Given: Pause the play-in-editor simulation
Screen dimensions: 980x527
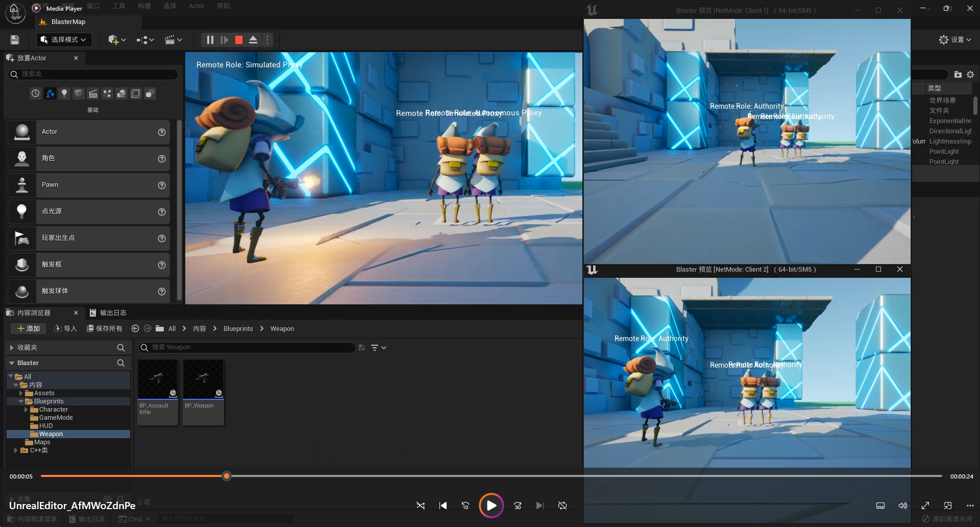Looking at the screenshot, I should point(210,40).
